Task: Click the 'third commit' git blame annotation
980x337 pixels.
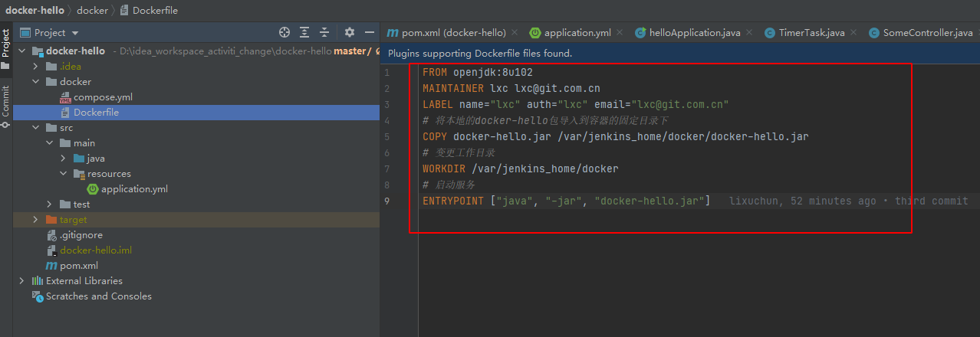Action: 931,201
